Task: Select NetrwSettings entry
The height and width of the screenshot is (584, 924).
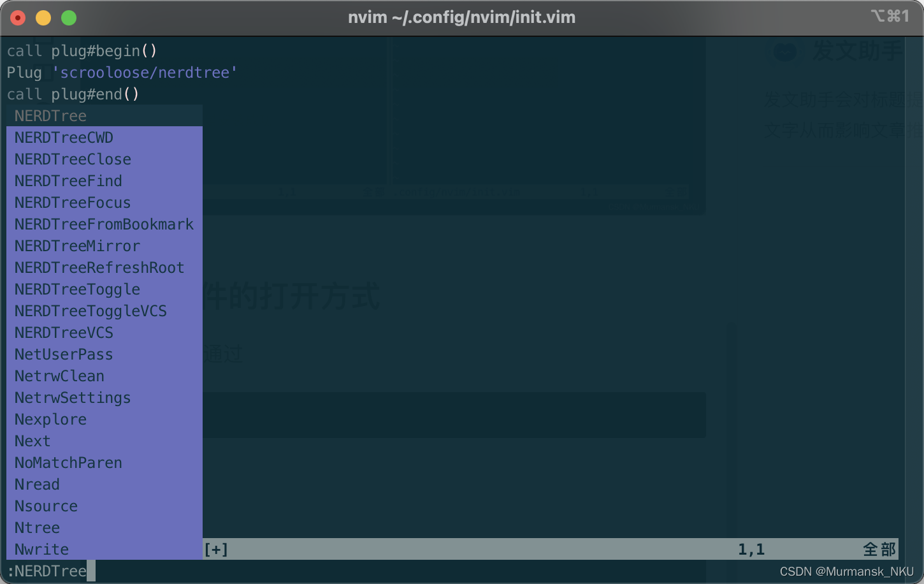Action: [105, 398]
